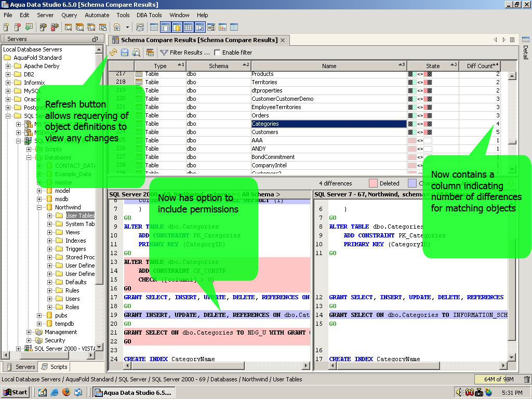532x399 pixels.
Task: Click the table icon in Products row
Action: (x=139, y=74)
